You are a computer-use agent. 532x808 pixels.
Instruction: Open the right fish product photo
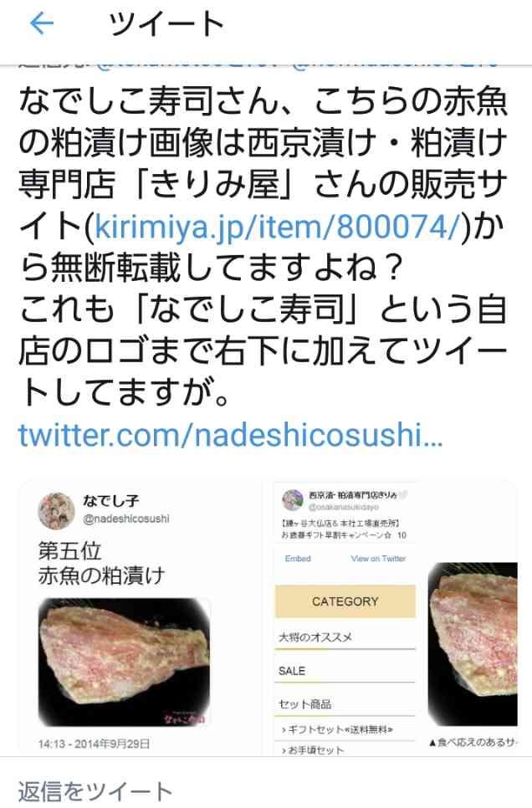[473, 644]
